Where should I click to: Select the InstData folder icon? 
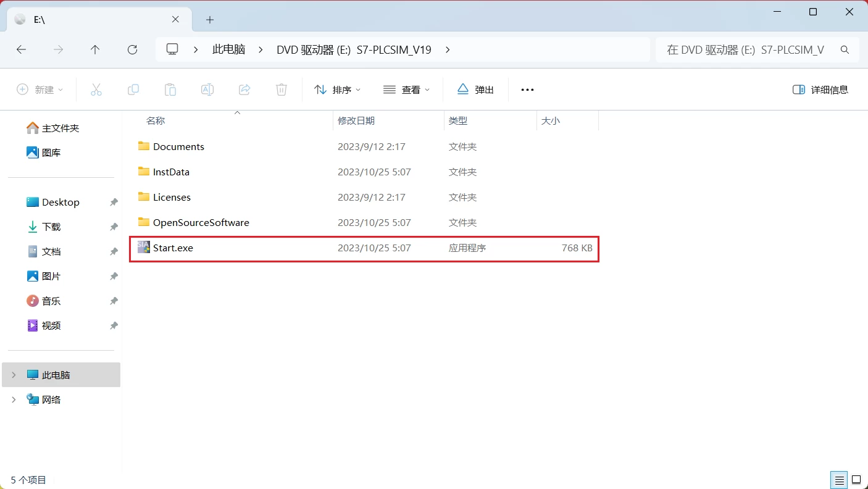tap(144, 172)
